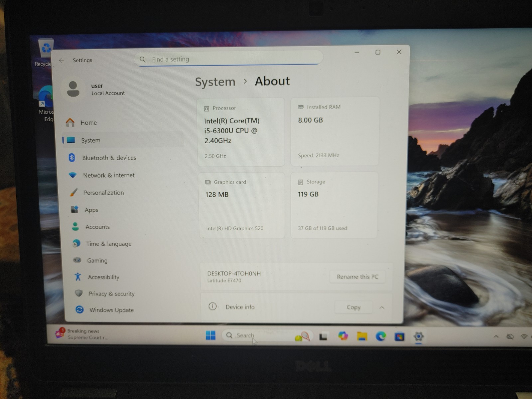Screen dimensions: 532x399
Task: Click the Personalization brush icon
Action: pos(73,192)
